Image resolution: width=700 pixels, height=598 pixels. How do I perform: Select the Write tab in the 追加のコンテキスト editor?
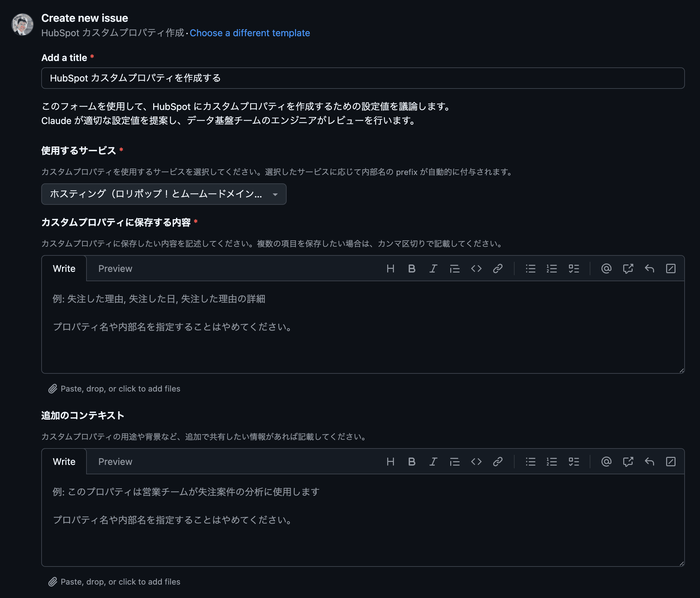[64, 462]
